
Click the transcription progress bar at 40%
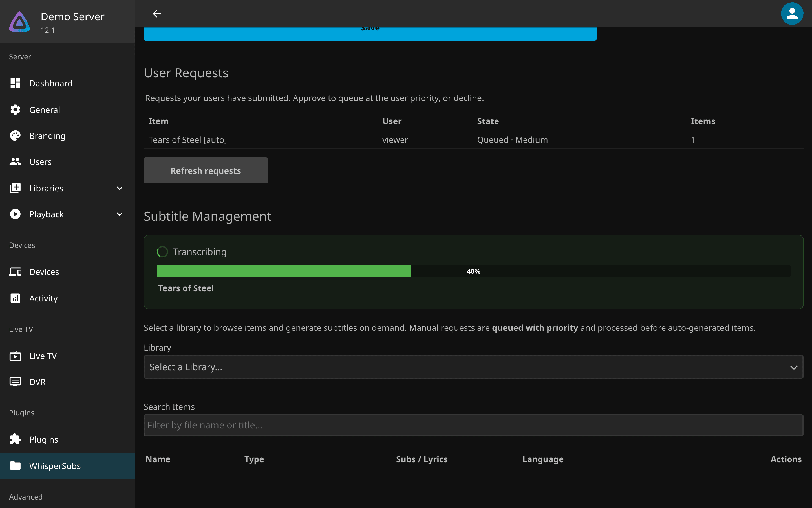click(x=473, y=271)
